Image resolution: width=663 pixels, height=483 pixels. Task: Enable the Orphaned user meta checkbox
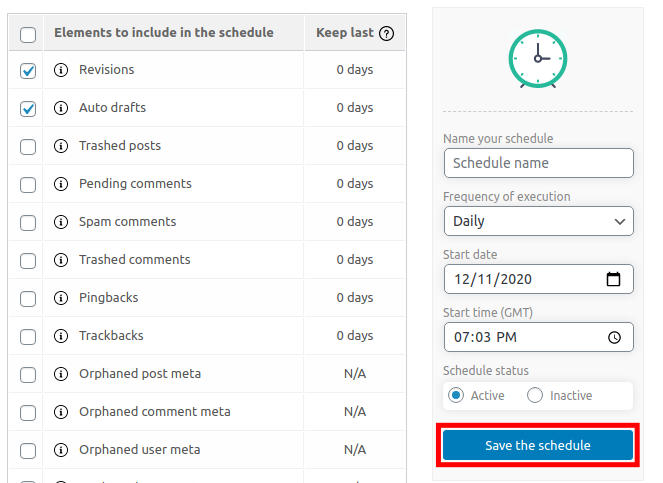[x=28, y=451]
